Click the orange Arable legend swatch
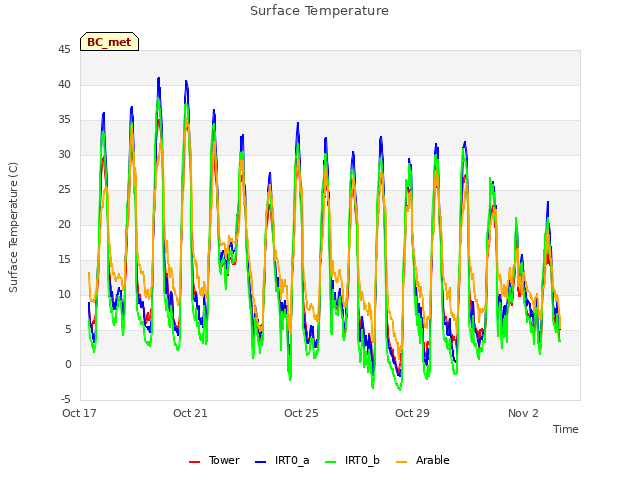Screen dimensions: 640x480 click(x=402, y=462)
